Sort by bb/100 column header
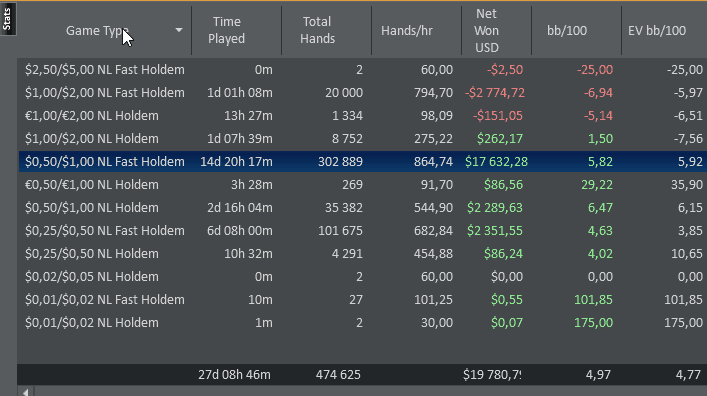707x396 pixels. pyautogui.click(x=567, y=31)
